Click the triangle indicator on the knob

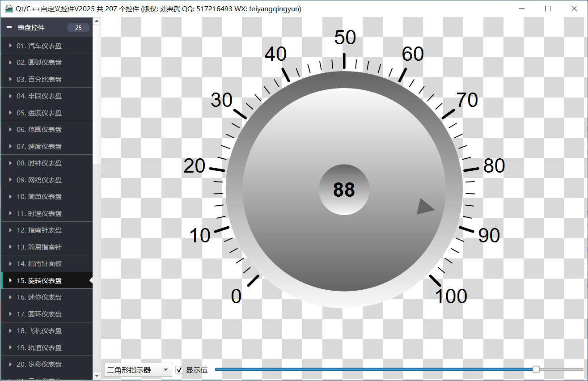point(425,207)
